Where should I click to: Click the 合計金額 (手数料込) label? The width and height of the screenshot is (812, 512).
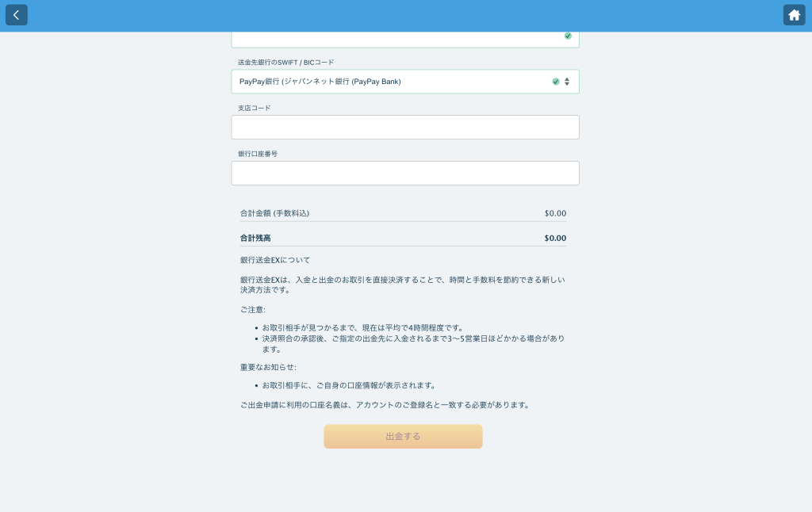click(x=274, y=213)
